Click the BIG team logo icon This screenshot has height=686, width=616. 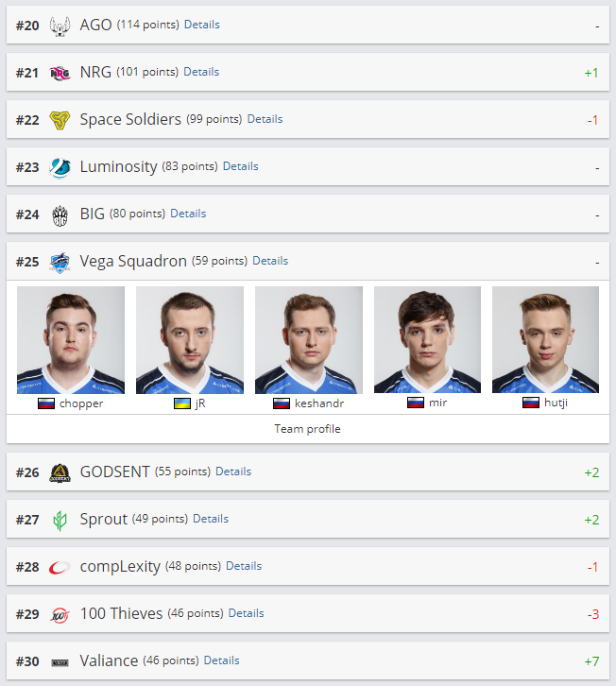pos(60,215)
